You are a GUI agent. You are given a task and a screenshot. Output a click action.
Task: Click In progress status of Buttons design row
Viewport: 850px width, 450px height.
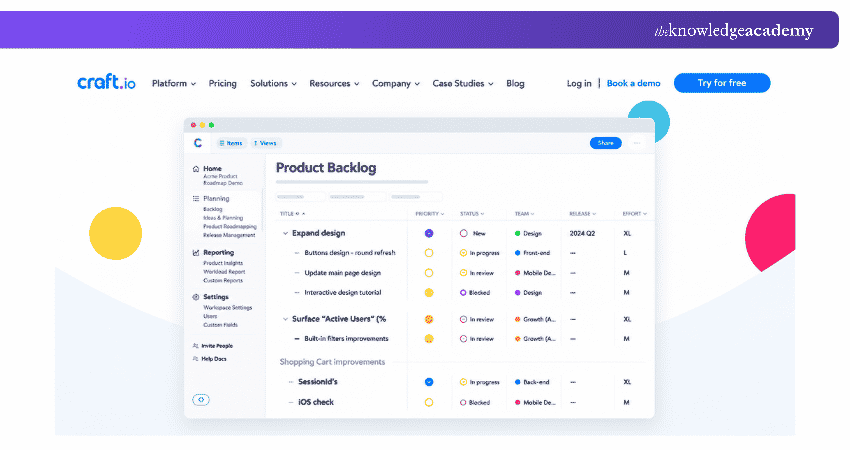(479, 253)
